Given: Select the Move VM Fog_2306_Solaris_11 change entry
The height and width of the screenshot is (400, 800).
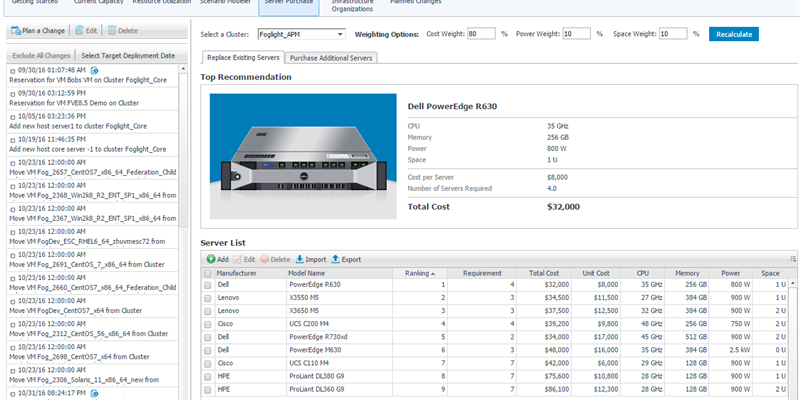Looking at the screenshot, I should [93, 374].
